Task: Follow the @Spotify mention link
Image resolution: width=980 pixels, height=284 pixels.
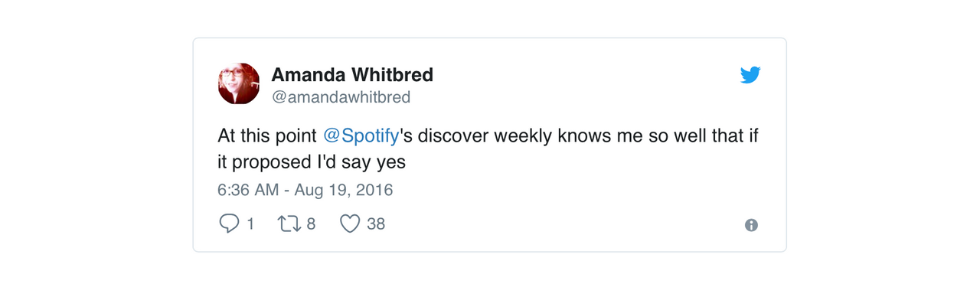Action: (361, 136)
